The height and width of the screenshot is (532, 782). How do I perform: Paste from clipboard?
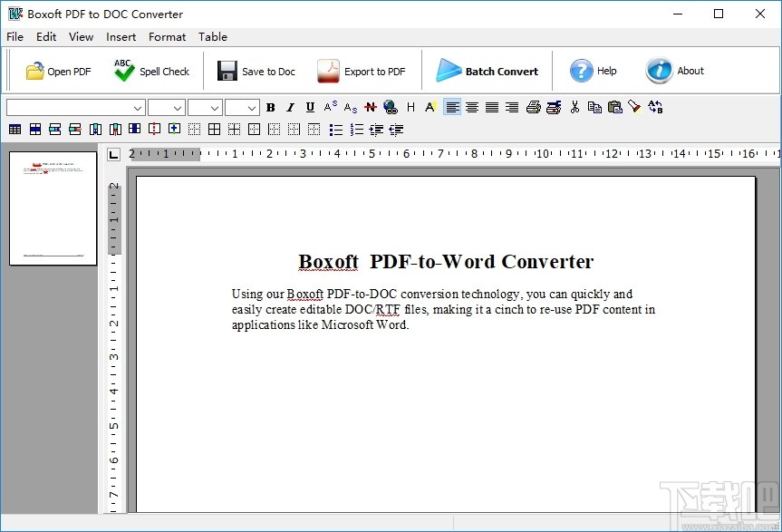615,107
